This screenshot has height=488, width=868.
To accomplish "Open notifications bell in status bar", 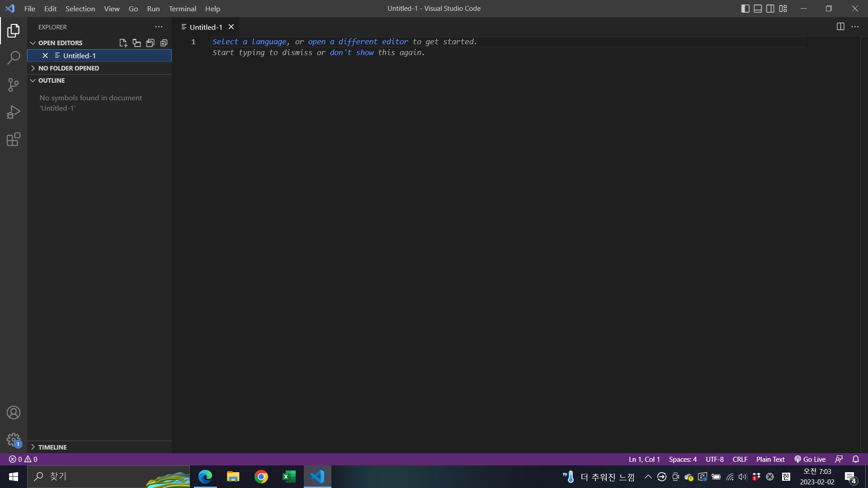I will coord(855,459).
